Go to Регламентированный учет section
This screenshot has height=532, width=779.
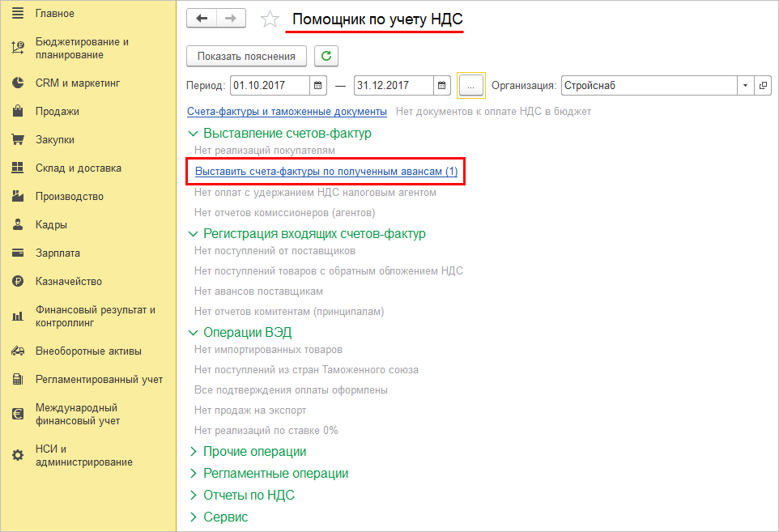(x=99, y=379)
